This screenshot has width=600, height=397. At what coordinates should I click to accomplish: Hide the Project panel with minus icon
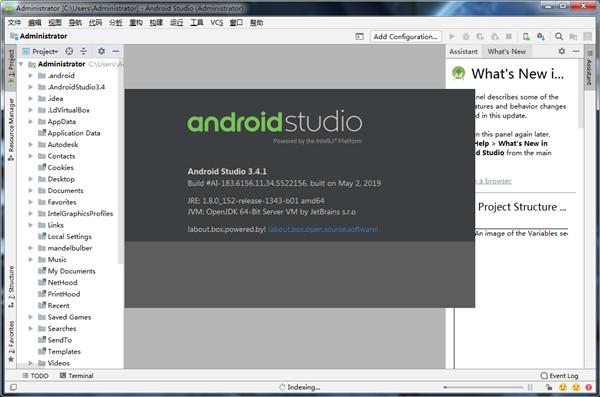point(116,51)
